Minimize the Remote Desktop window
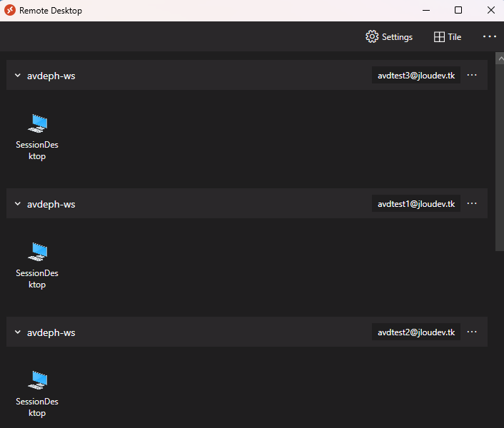 coord(426,10)
